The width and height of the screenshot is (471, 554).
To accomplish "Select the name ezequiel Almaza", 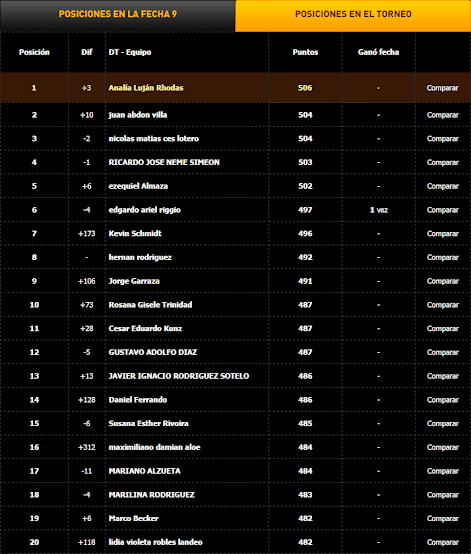I will click(x=138, y=186).
